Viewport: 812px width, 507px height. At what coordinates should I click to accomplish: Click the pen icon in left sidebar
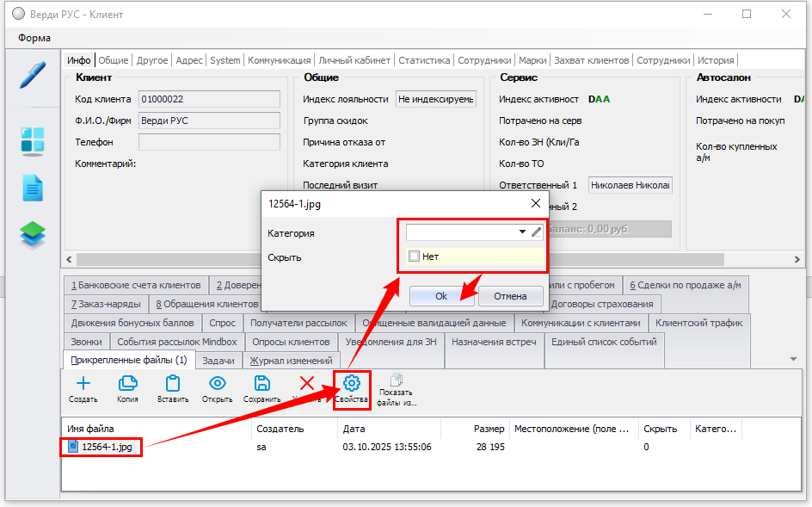click(33, 75)
